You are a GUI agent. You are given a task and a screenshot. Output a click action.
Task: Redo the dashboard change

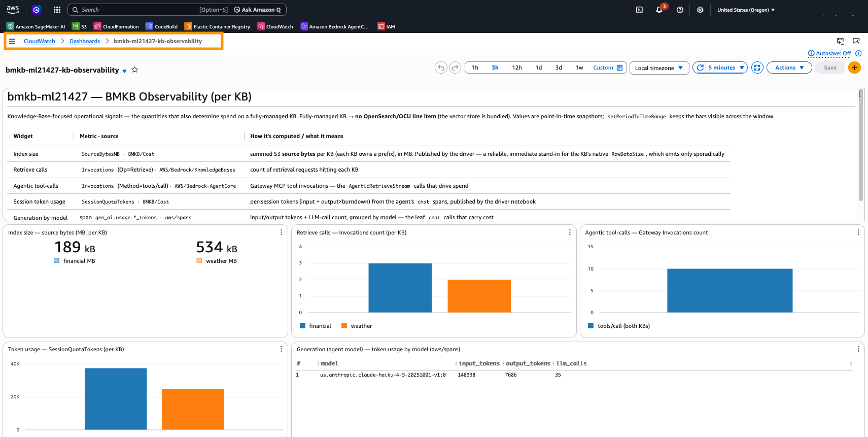tap(455, 68)
